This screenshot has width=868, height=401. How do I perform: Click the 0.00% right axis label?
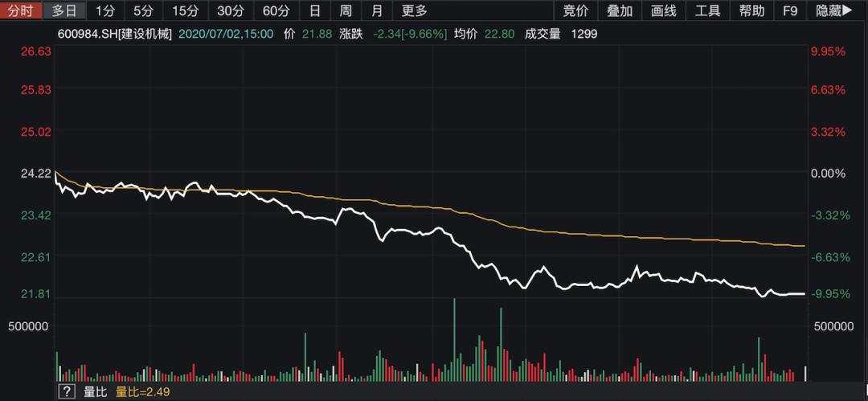point(828,174)
